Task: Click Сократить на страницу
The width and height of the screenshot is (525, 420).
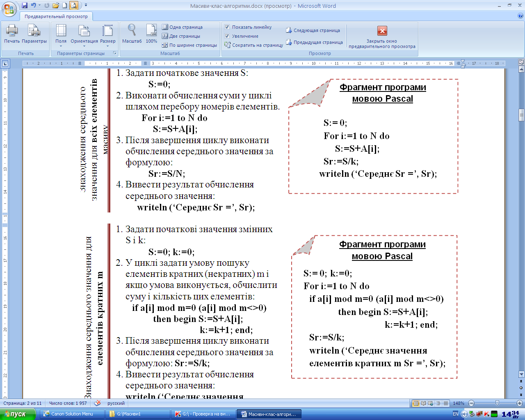Action: [x=254, y=45]
